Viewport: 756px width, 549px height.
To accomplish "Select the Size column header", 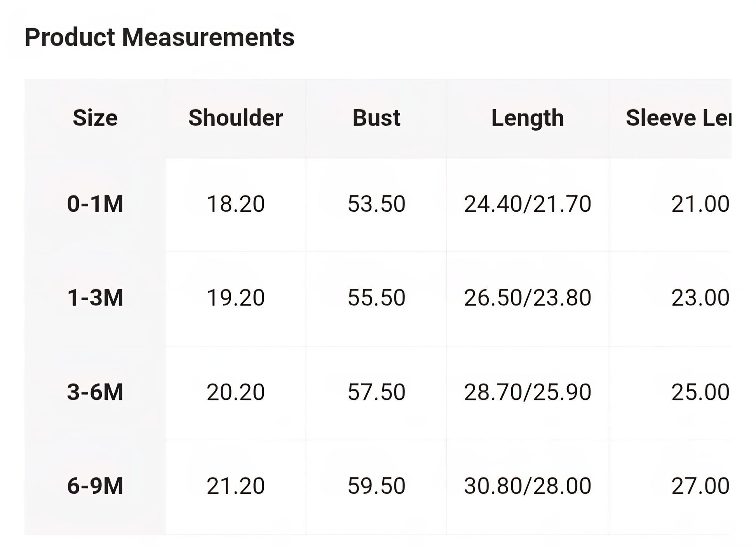I will (95, 118).
